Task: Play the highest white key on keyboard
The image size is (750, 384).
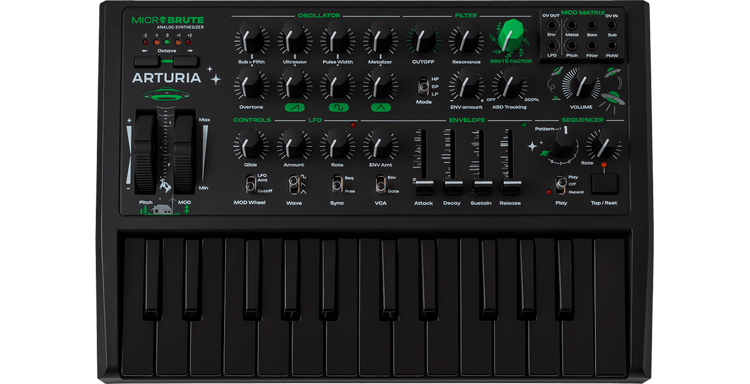Action: pos(611,306)
